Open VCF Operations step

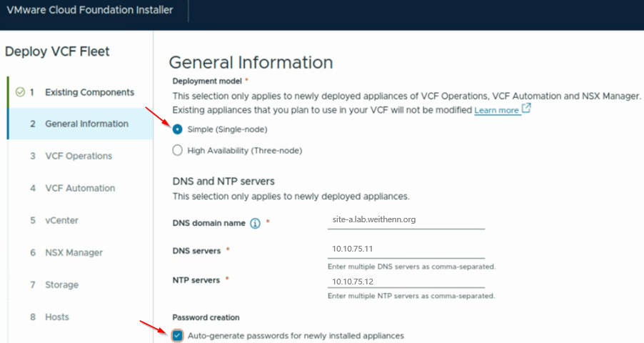tap(79, 156)
